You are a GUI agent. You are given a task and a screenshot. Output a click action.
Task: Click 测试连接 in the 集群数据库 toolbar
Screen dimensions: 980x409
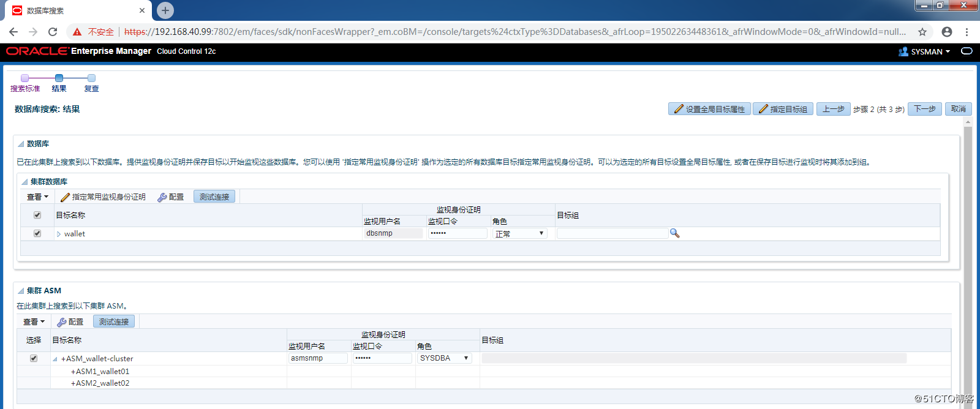click(x=214, y=197)
